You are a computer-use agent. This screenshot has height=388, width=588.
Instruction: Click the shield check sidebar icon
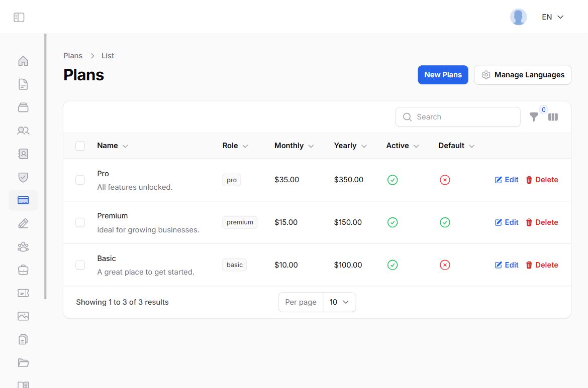click(23, 177)
